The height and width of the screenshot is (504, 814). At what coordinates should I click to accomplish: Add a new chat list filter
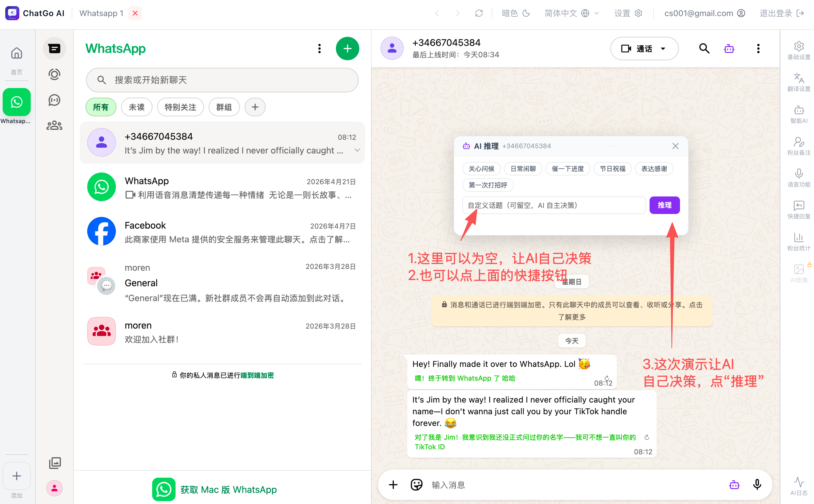(x=255, y=107)
